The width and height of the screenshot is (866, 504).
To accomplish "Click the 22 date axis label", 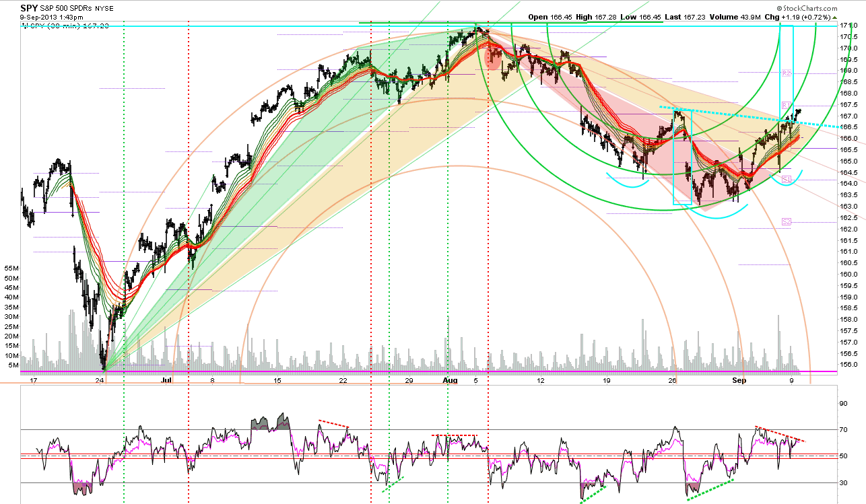I will point(343,380).
